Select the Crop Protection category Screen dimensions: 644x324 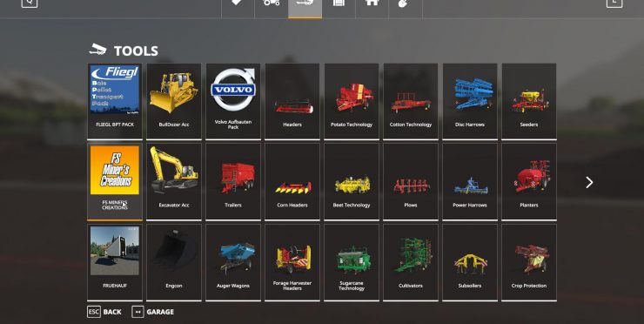coord(528,262)
